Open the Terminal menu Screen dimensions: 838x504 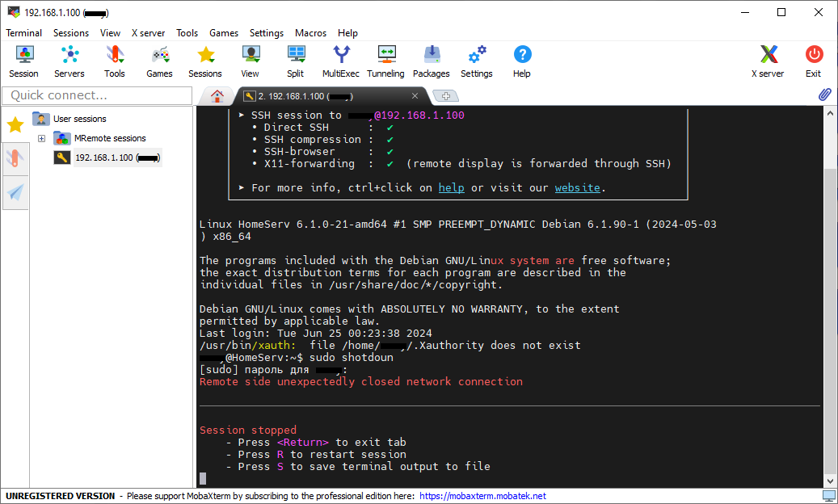(24, 33)
